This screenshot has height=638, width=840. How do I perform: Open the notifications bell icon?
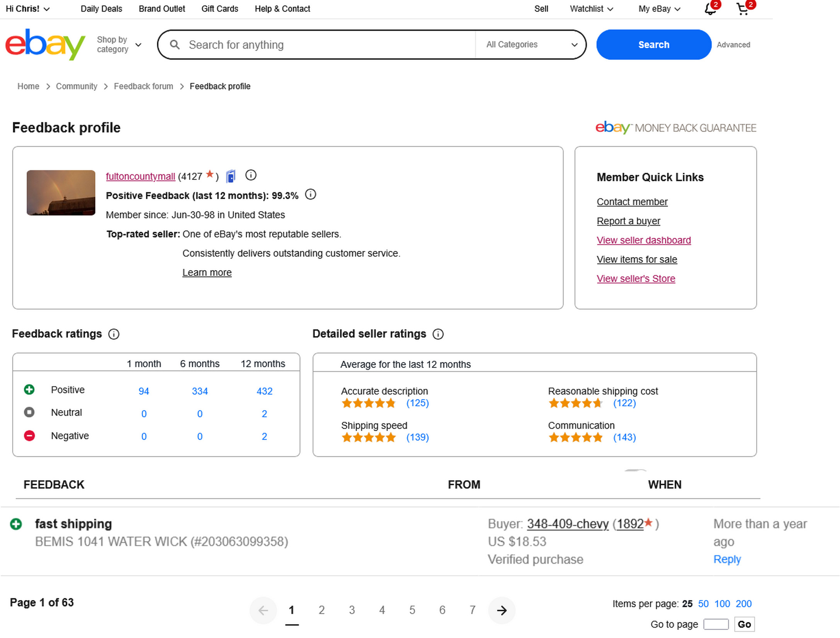(709, 9)
